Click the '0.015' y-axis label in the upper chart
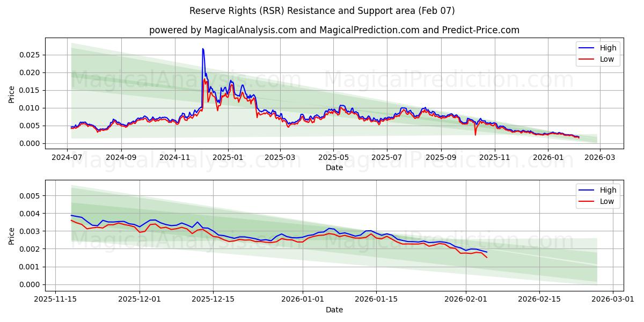 click(x=31, y=90)
